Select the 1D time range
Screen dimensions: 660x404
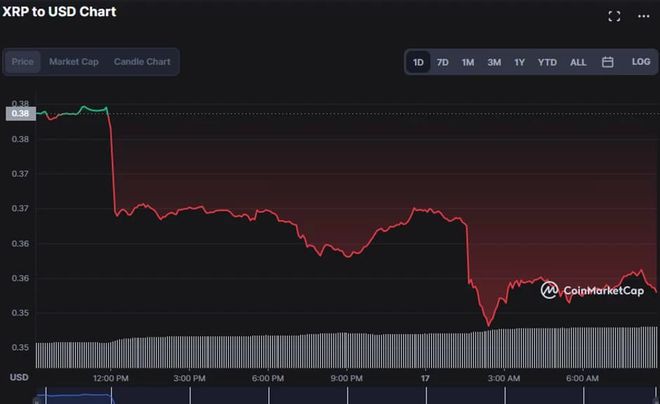point(418,62)
